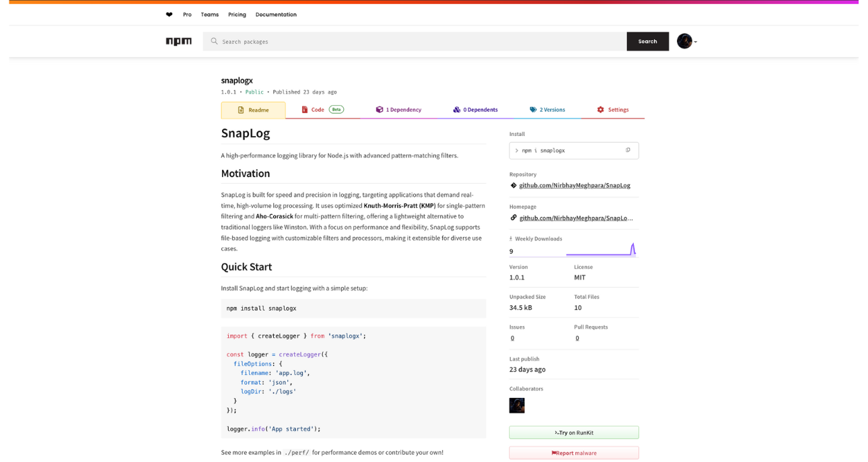The width and height of the screenshot is (868, 462).
Task: Click the black Search button
Action: [647, 41]
